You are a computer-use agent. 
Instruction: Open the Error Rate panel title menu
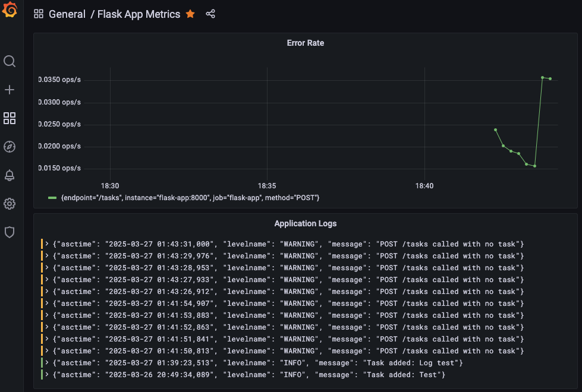[x=306, y=43]
